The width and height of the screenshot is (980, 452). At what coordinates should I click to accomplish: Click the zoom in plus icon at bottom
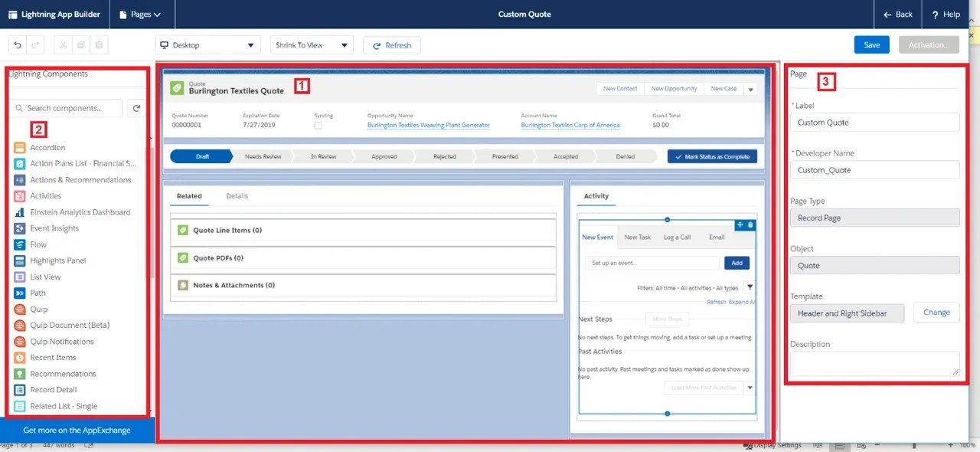click(x=950, y=446)
